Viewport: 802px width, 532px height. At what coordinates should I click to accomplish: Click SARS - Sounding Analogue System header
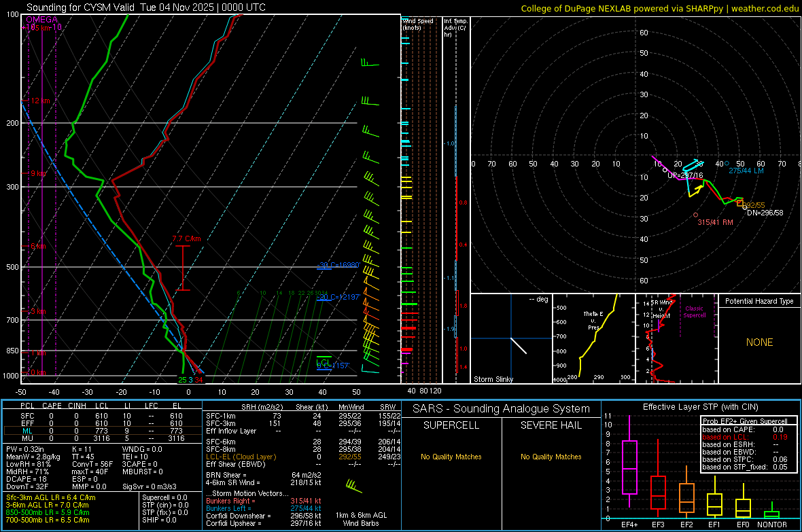pyautogui.click(x=501, y=408)
